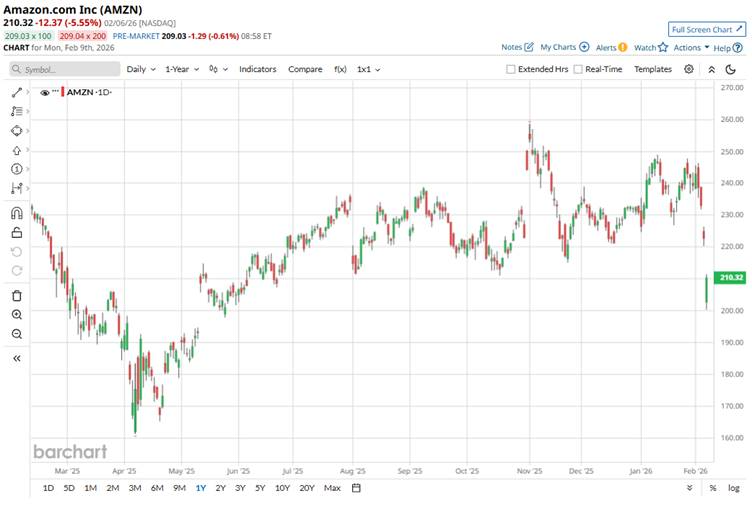This screenshot has height=506, width=752.
Task: Check the Real-Time checkbox
Action: point(576,69)
